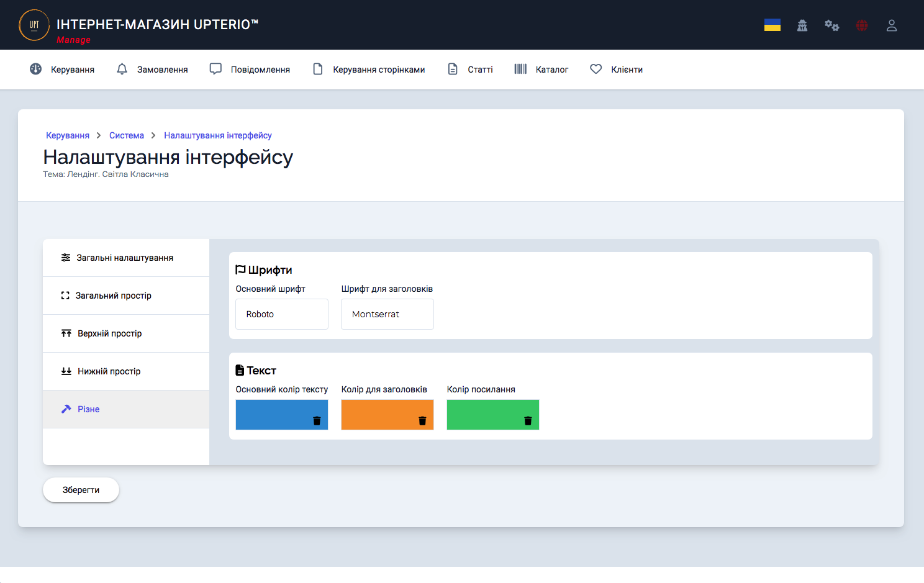This screenshot has width=924, height=583.
Task: Click the theme text Тема: Лендінг. Світла Класична
Action: tap(106, 174)
